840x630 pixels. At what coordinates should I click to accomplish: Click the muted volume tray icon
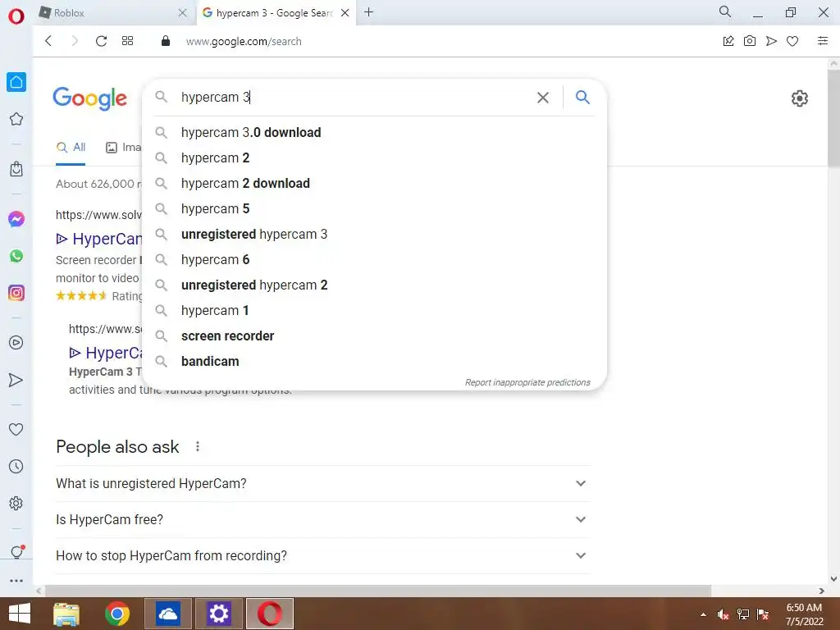point(723,614)
